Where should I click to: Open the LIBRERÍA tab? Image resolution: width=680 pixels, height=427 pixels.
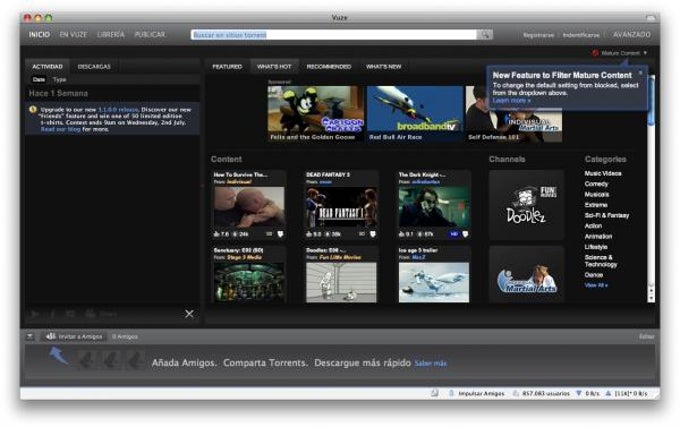coord(111,35)
